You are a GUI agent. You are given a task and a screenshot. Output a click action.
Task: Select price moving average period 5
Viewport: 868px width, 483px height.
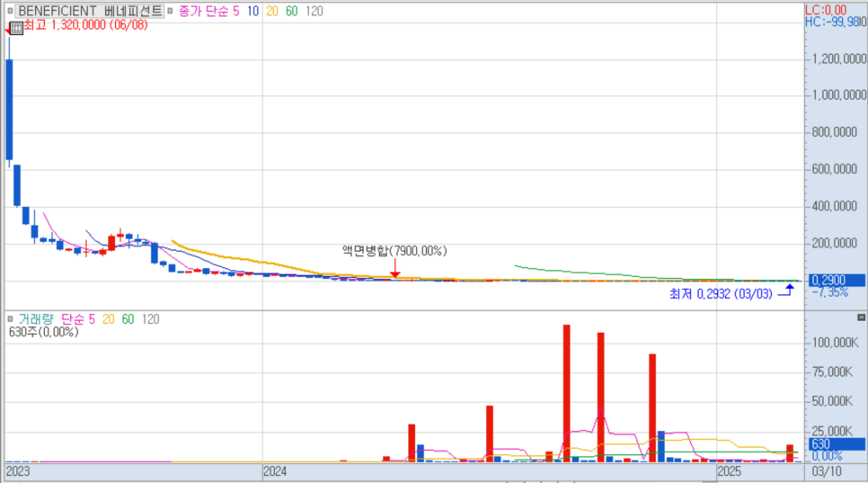pyautogui.click(x=235, y=11)
